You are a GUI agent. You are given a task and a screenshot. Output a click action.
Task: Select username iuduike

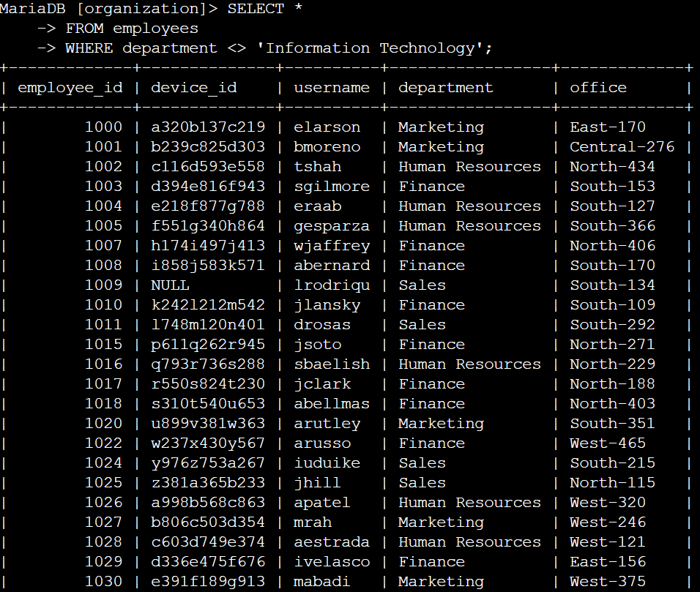(327, 463)
